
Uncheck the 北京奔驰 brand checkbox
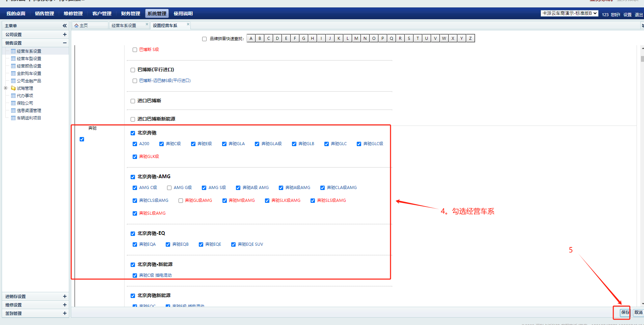[133, 133]
